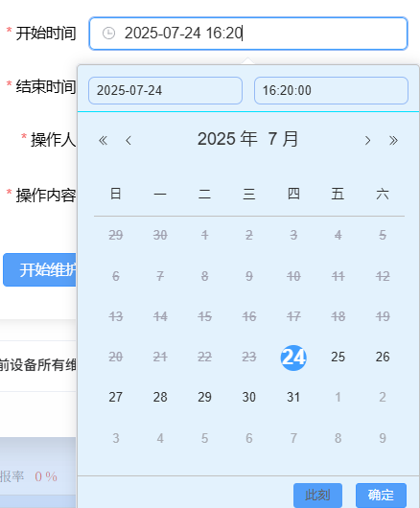The width and height of the screenshot is (420, 508).
Task: Click disabled day 18 in the calendar
Action: (x=338, y=316)
